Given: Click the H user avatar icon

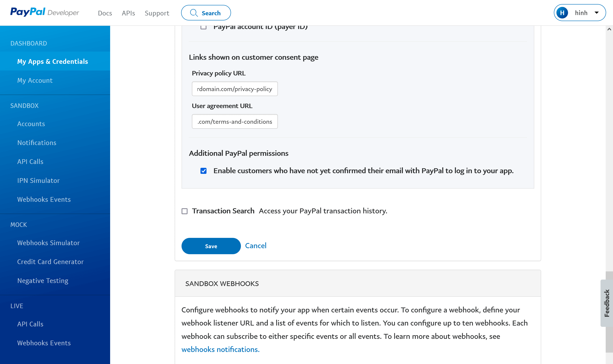Looking at the screenshot, I should coord(562,13).
